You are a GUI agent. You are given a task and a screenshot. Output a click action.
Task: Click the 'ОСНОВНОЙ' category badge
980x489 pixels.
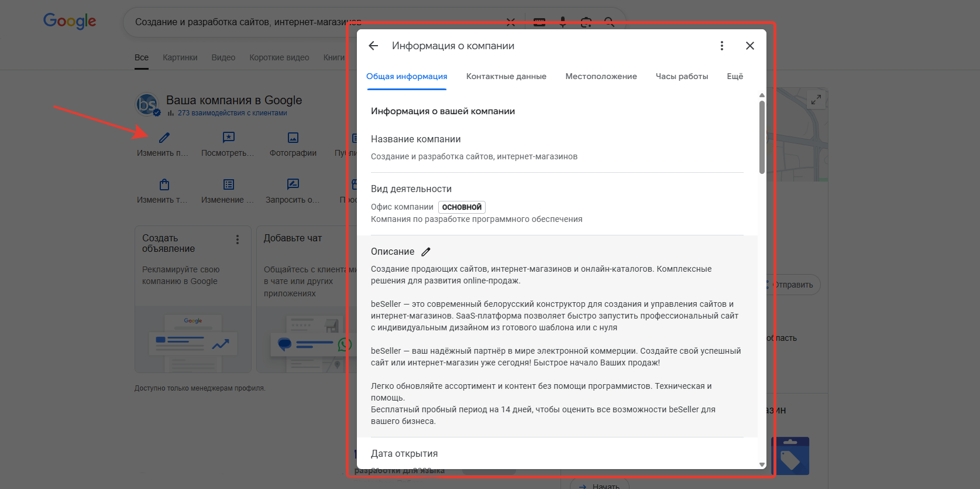pos(462,207)
